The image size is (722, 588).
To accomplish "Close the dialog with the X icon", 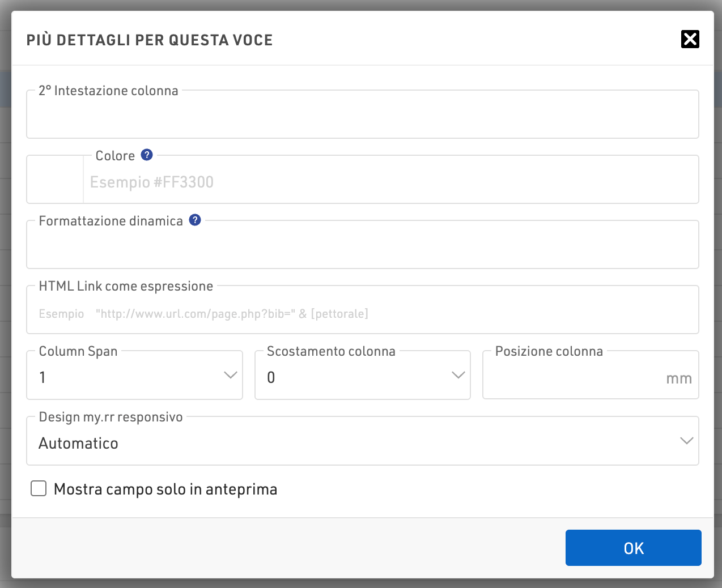I will pos(690,39).
